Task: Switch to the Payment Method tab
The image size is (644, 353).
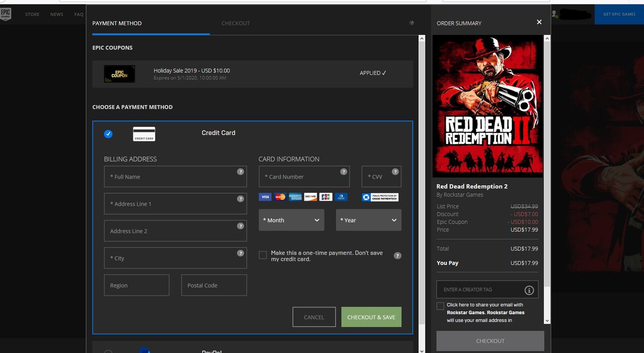Action: click(x=117, y=23)
